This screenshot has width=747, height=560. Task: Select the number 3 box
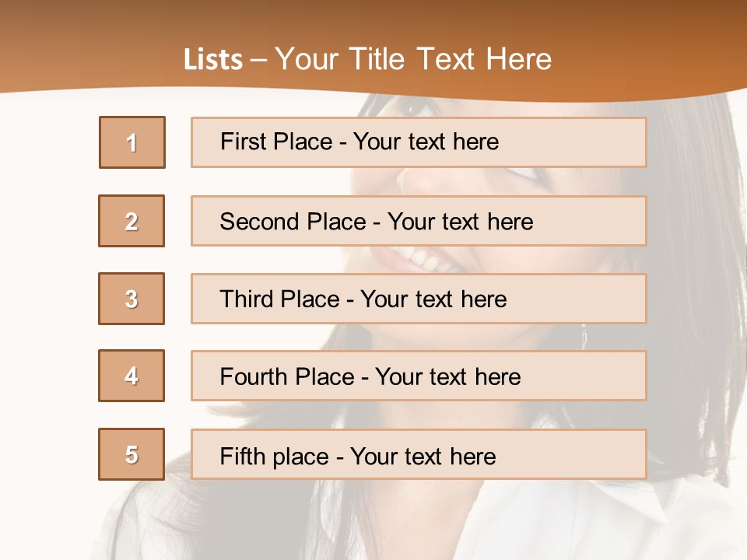click(x=132, y=299)
